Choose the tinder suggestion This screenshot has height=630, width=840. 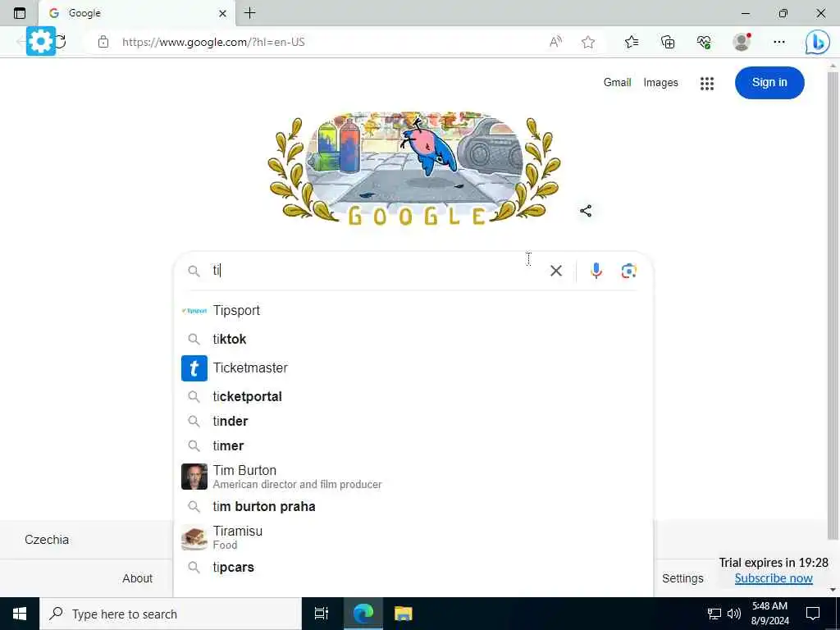(413, 421)
